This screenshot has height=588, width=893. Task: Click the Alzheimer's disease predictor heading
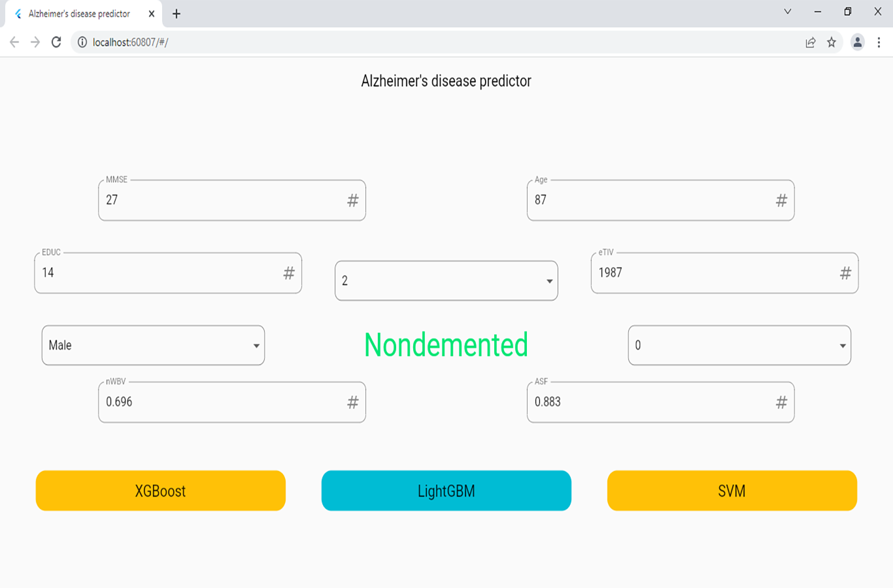pyautogui.click(x=446, y=81)
